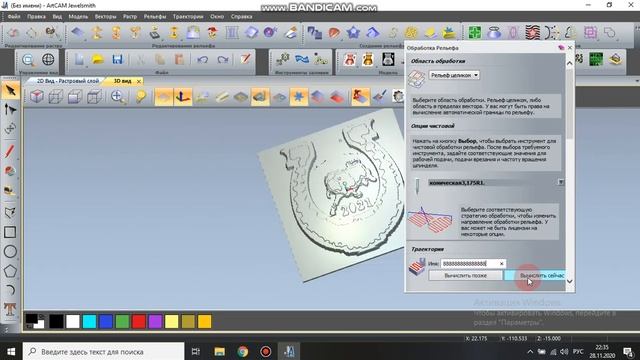Clear the toolpath name field
Viewport: 640px width, 360px height.
(x=502, y=264)
